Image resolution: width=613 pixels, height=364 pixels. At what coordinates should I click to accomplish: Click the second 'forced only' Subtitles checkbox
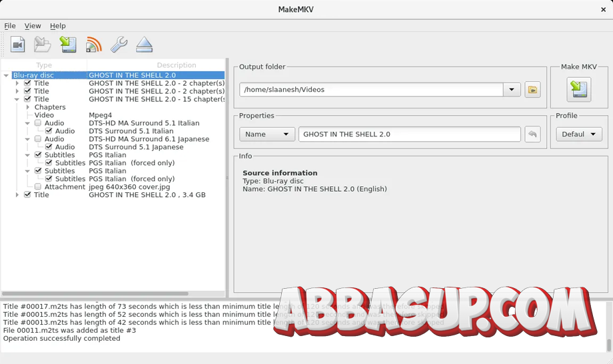pyautogui.click(x=49, y=179)
